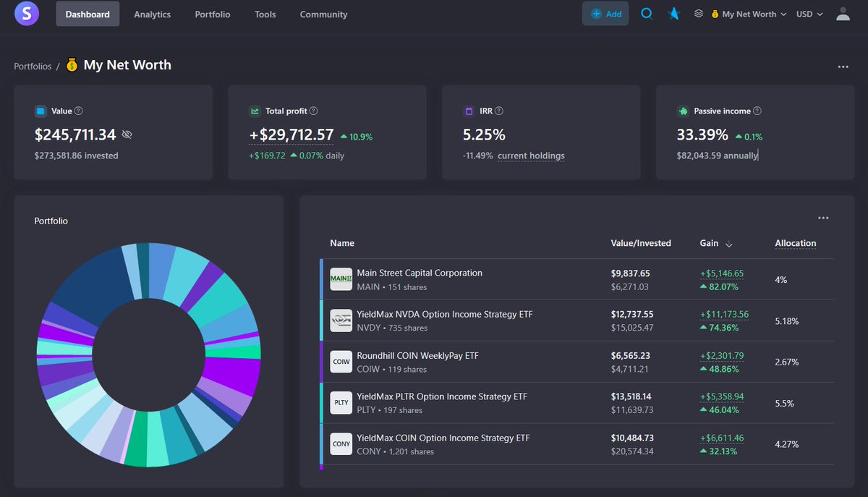868x497 pixels.
Task: Click the Portfolios breadcrumb link
Action: click(33, 66)
